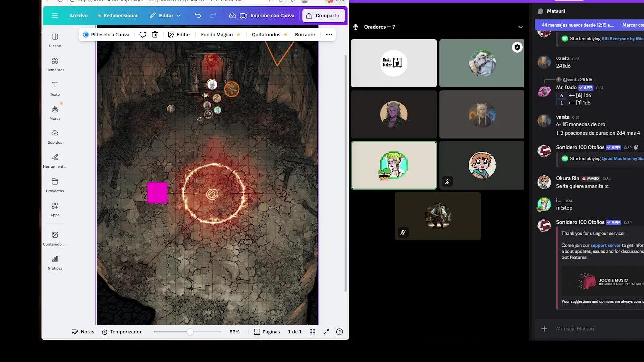Click Imprime con Canva button
644x362 pixels.
click(267, 16)
